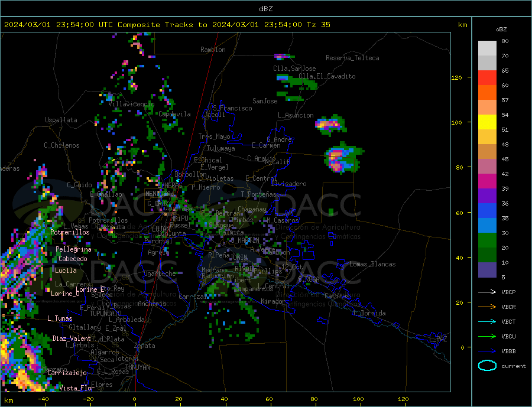Click the 'L_Asuncion' map label

pyautogui.click(x=296, y=115)
